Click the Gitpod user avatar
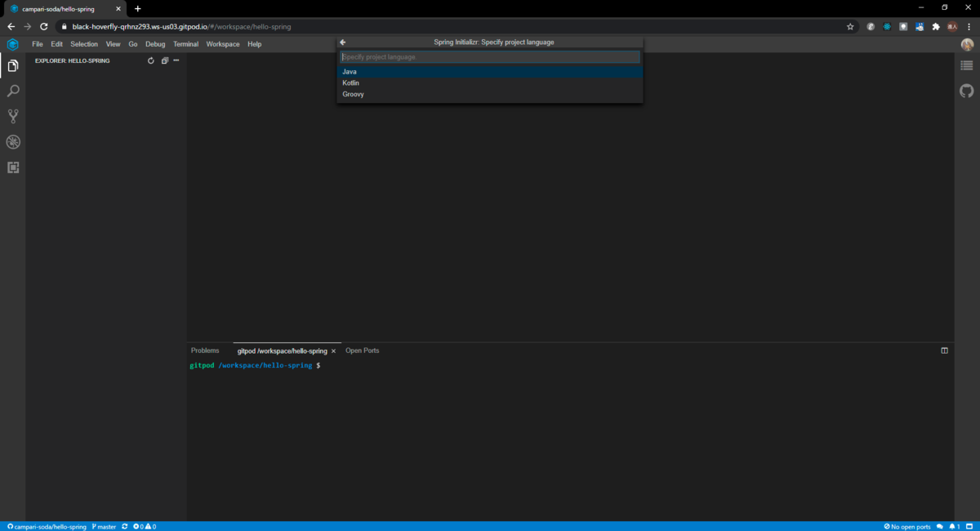The height and width of the screenshot is (531, 980). [967, 44]
